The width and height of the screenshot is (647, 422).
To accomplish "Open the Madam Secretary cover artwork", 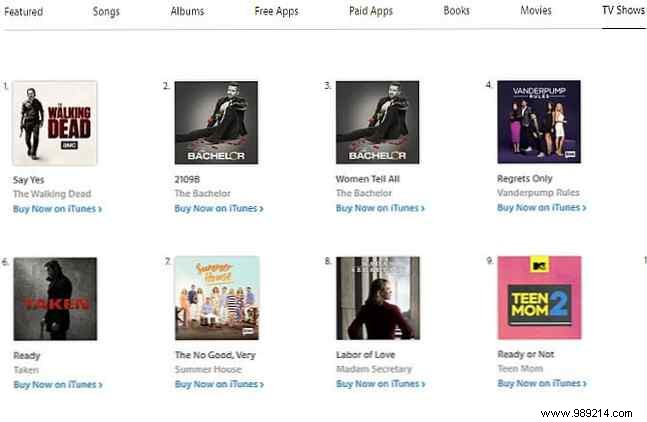I will click(377, 298).
